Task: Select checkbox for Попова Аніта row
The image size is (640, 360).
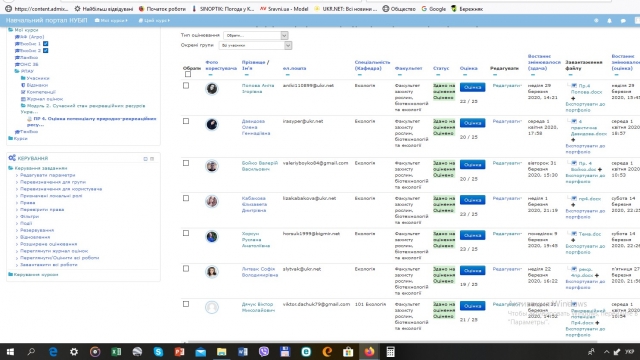Action: [186, 86]
